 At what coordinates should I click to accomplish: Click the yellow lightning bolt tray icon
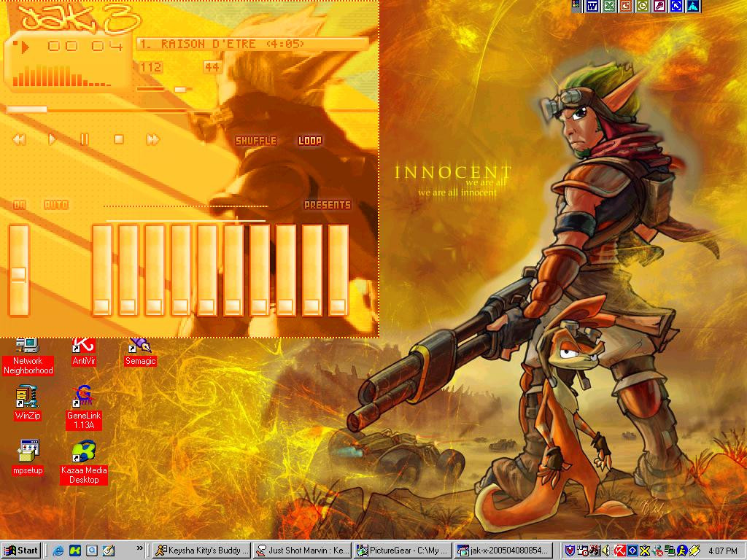694,551
